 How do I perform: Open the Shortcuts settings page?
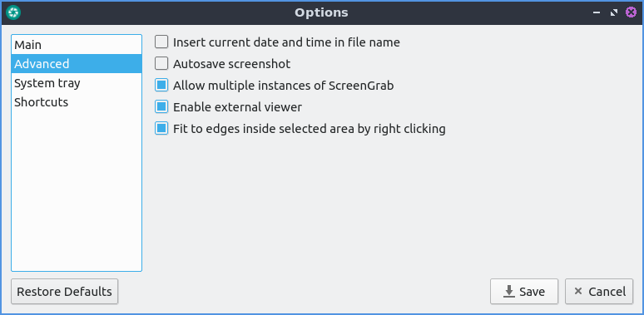(77, 101)
